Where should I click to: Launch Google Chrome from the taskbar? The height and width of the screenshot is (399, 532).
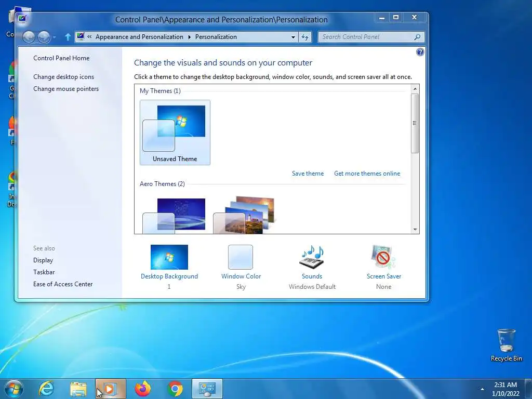click(175, 389)
